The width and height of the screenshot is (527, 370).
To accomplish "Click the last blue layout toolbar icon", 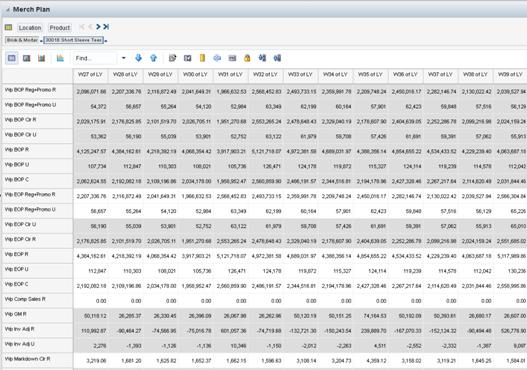I will coord(277,58).
